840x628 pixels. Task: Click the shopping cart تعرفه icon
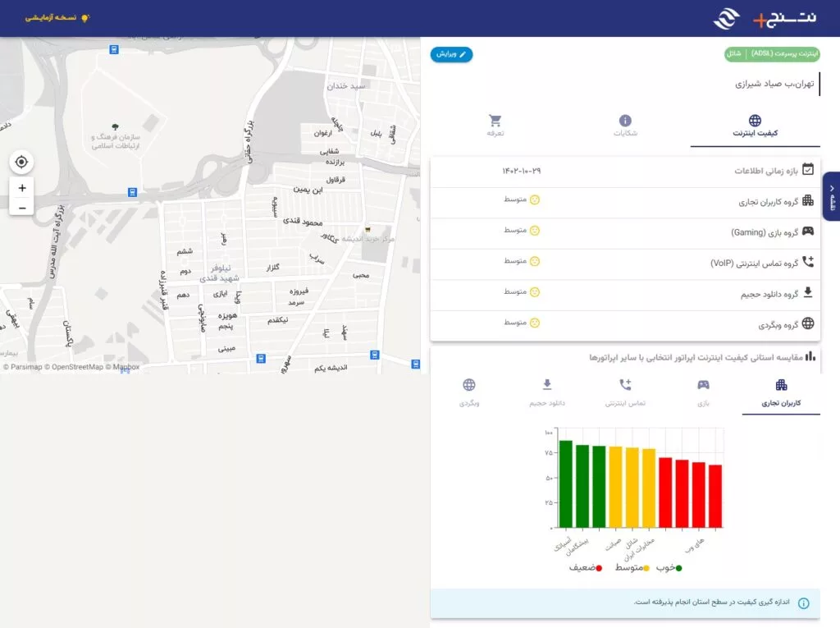(x=495, y=121)
